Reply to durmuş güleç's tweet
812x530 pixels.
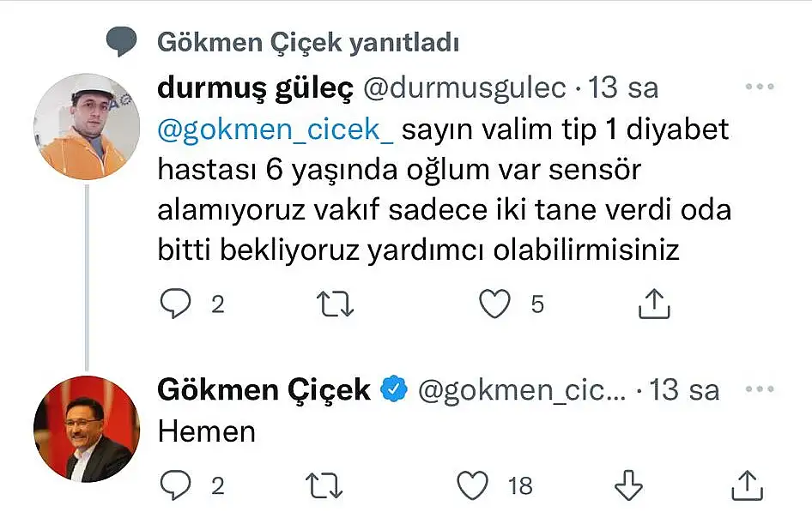176,304
